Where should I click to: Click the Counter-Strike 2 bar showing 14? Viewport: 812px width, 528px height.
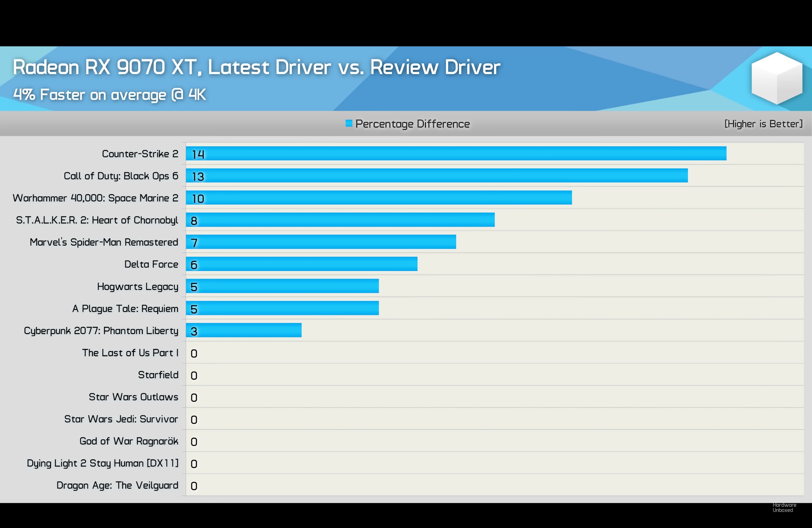[x=456, y=153]
